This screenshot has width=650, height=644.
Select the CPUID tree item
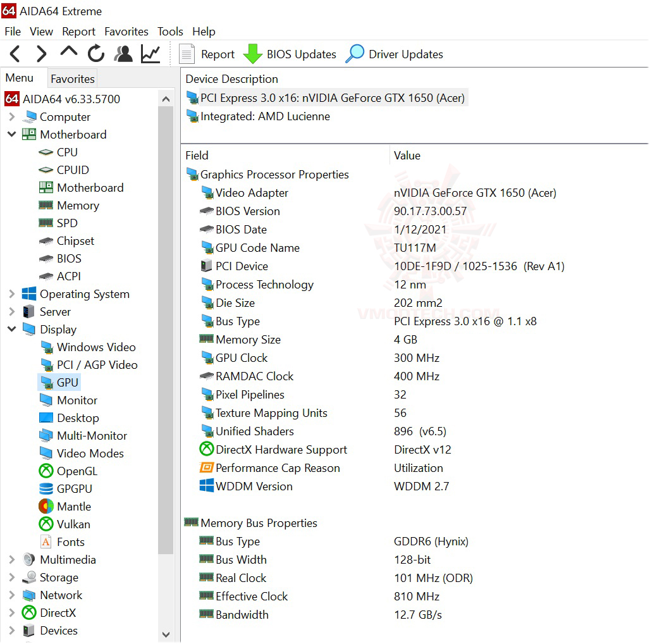click(x=73, y=170)
